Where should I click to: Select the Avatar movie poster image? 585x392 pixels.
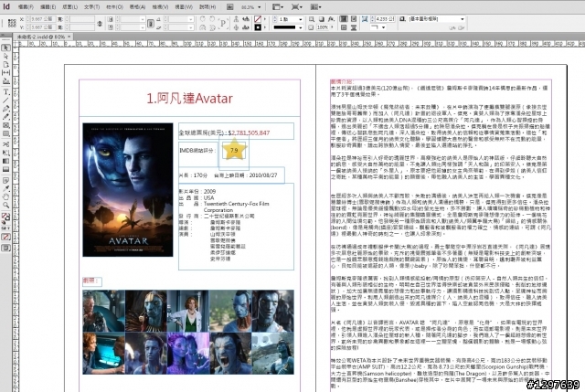pyautogui.click(x=128, y=189)
